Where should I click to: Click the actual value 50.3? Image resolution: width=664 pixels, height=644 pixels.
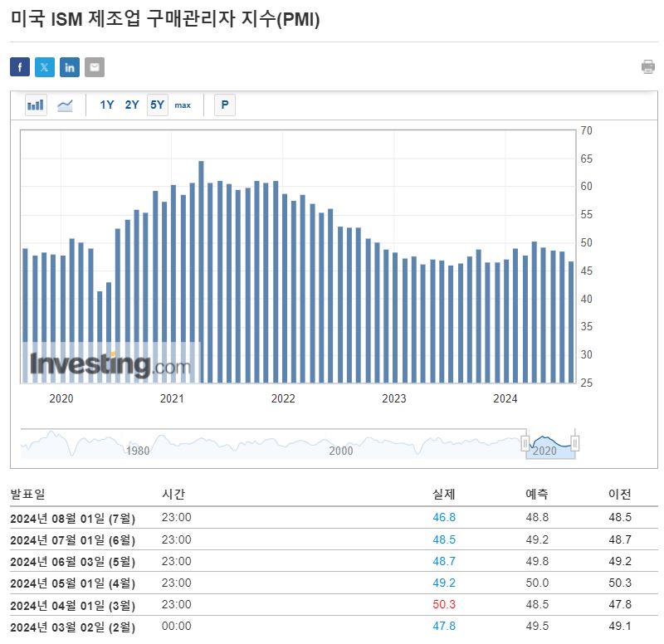click(444, 605)
